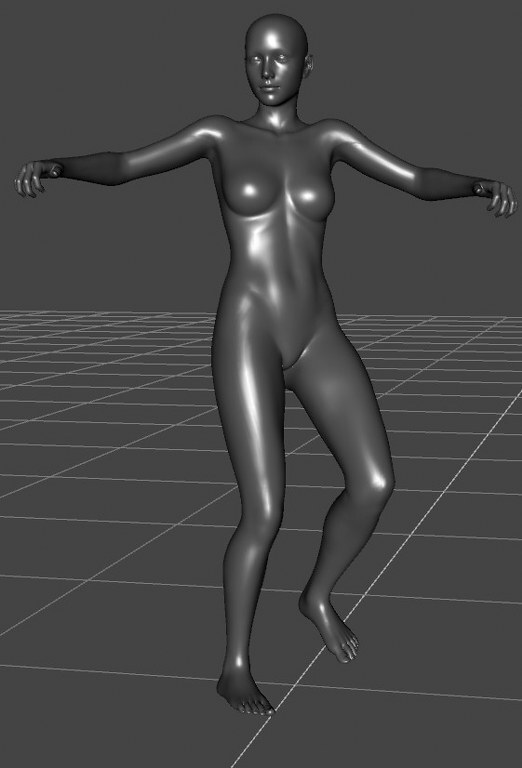This screenshot has height=768, width=522.
Task: Select the wrist joint knob beside left-side hand
Action: coord(54,170)
